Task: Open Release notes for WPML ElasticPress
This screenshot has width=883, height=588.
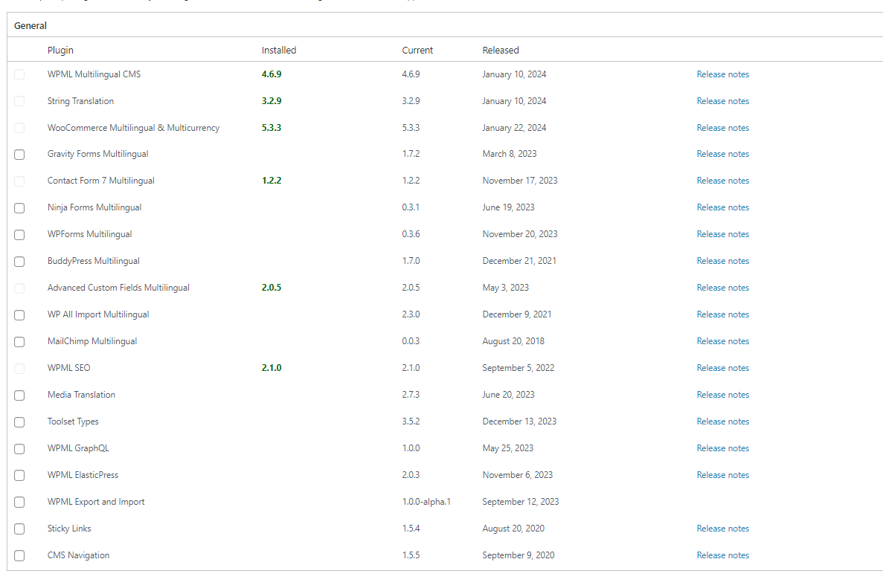Action: [x=722, y=474]
